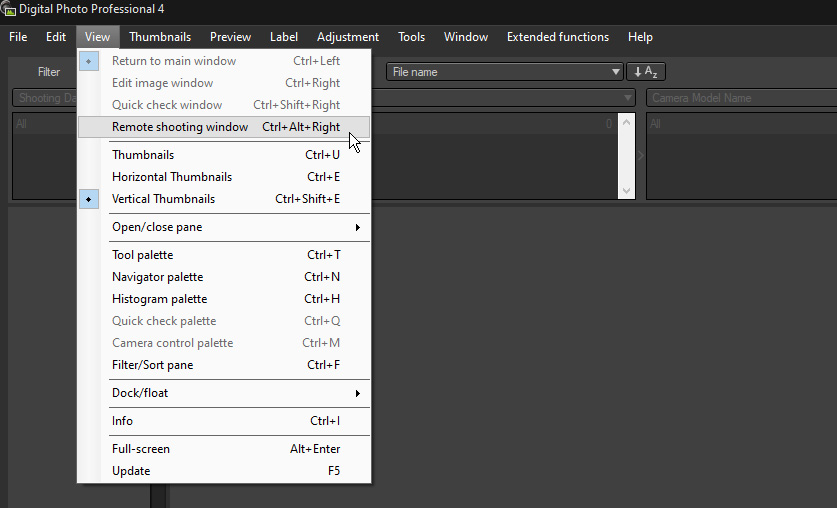Toggle the Histogram palette
The height and width of the screenshot is (508, 837).
tap(224, 299)
